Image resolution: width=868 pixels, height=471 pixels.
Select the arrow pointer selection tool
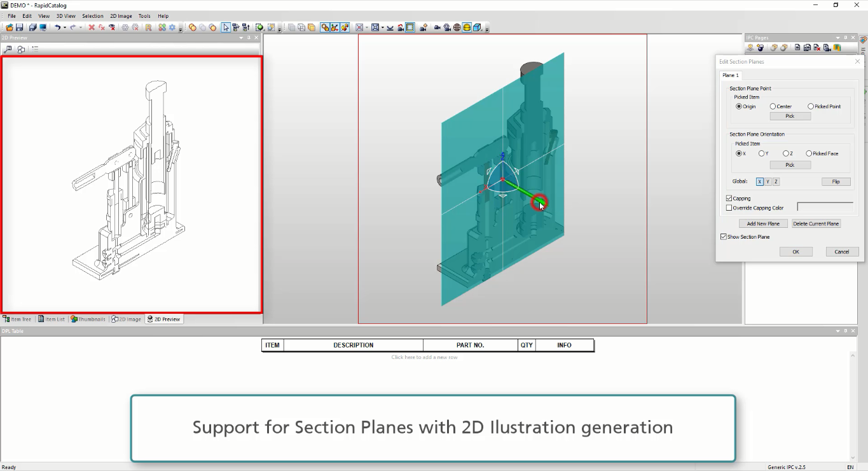click(226, 27)
